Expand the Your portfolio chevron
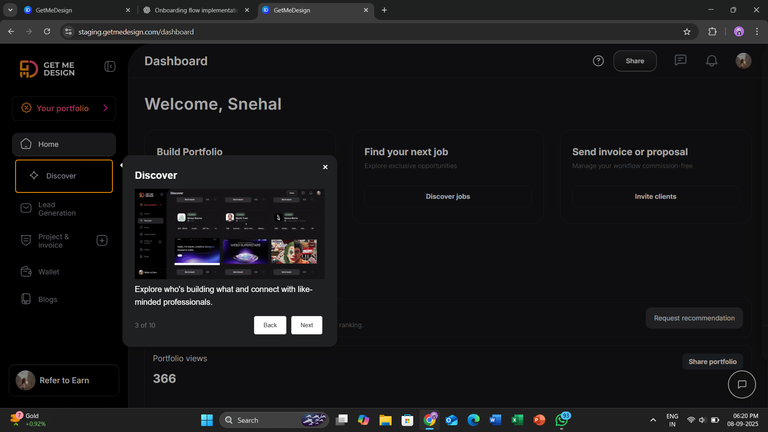768x432 pixels. point(105,108)
